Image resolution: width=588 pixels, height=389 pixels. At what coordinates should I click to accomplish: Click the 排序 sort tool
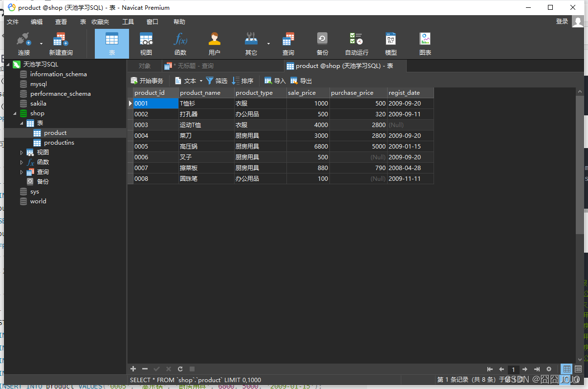(243, 81)
